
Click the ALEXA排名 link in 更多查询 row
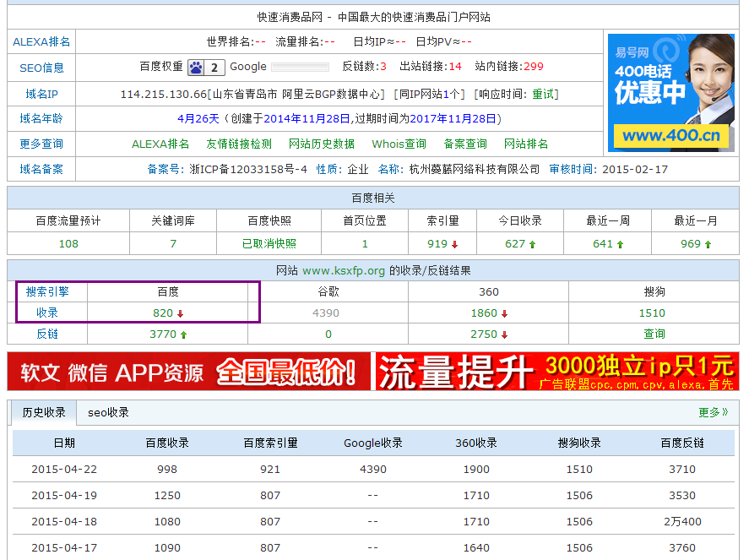point(160,144)
